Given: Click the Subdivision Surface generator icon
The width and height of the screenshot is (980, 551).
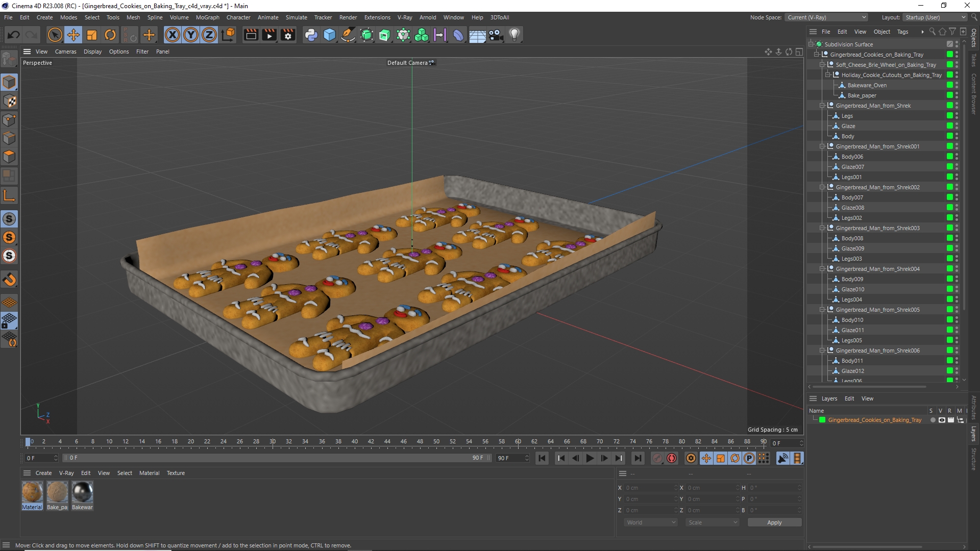Looking at the screenshot, I should click(x=366, y=35).
